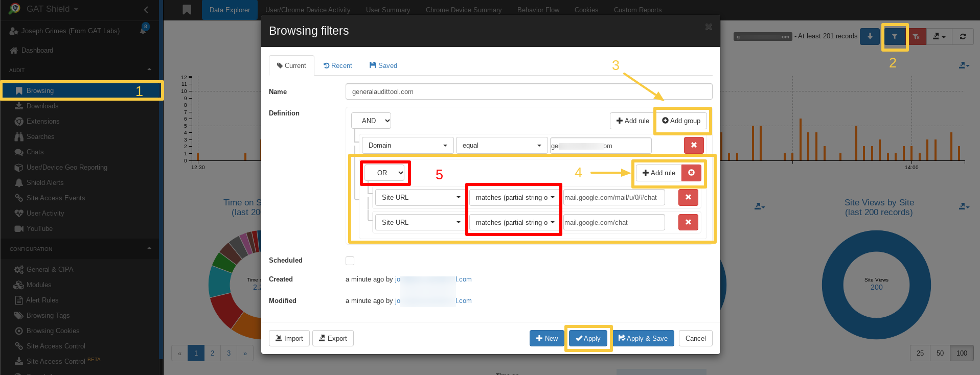Click the New filter button
This screenshot has width=980, height=375.
coord(546,338)
